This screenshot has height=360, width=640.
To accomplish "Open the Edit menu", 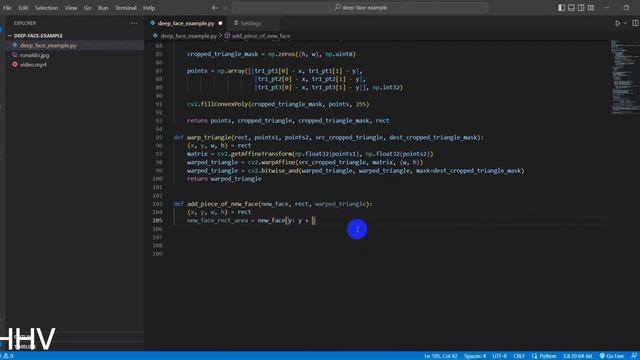I will point(23,8).
